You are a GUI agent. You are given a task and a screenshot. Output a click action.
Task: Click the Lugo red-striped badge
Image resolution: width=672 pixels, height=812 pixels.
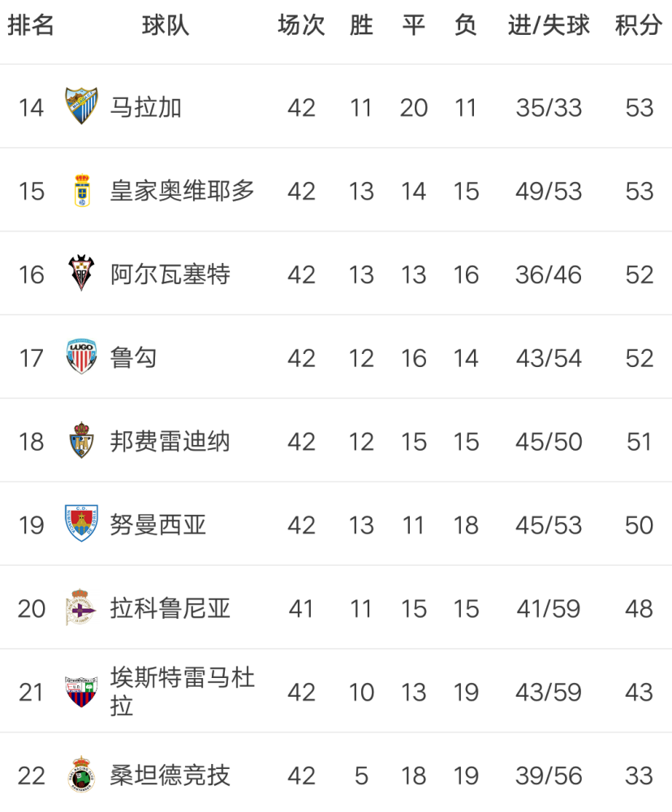[x=81, y=356]
